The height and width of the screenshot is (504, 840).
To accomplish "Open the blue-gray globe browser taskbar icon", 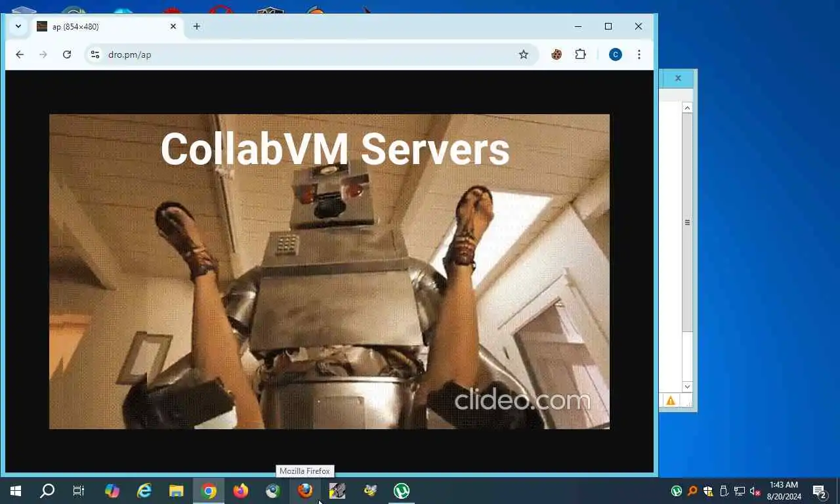I will click(x=273, y=491).
